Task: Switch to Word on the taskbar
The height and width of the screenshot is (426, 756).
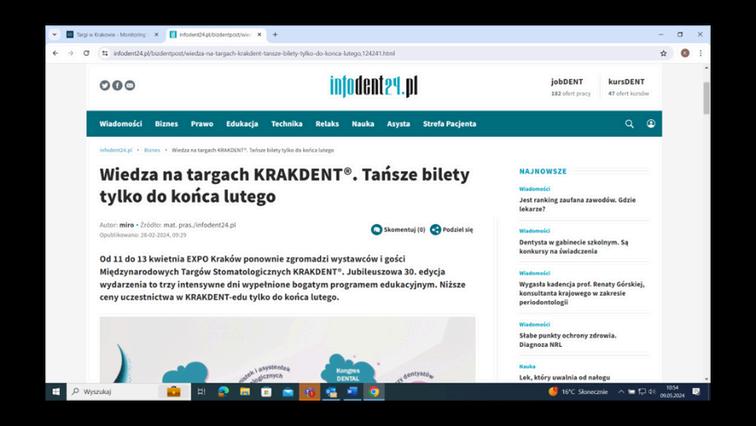Action: pyautogui.click(x=352, y=392)
